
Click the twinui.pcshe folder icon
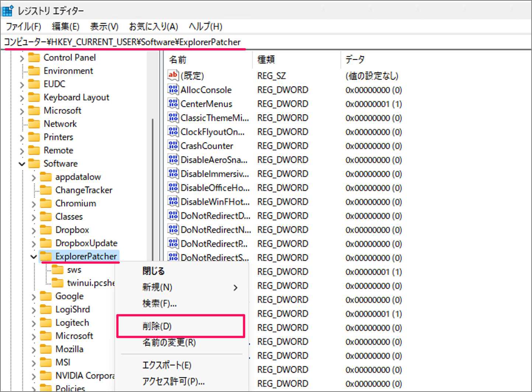click(58, 283)
